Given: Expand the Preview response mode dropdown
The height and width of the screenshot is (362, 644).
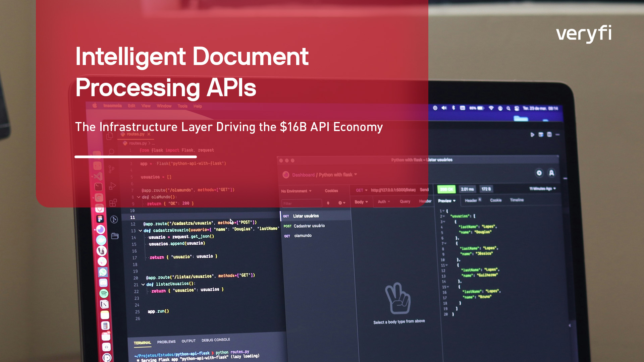Looking at the screenshot, I should [446, 201].
